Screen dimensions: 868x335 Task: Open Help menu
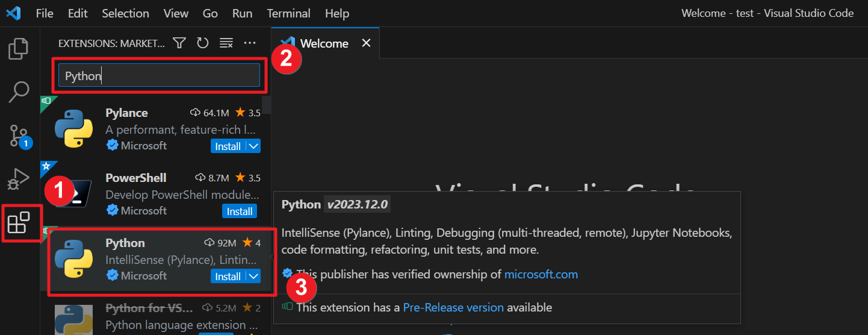pyautogui.click(x=337, y=13)
